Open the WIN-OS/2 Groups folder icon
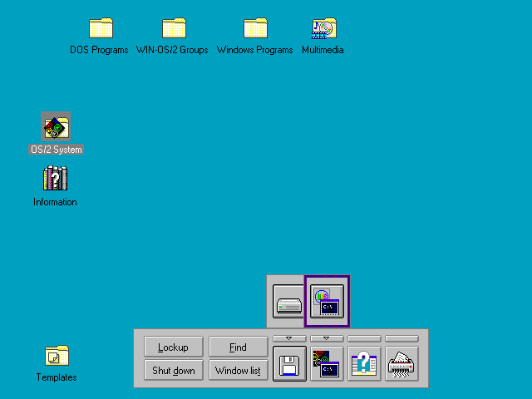Image resolution: width=532 pixels, height=399 pixels. coord(174,27)
